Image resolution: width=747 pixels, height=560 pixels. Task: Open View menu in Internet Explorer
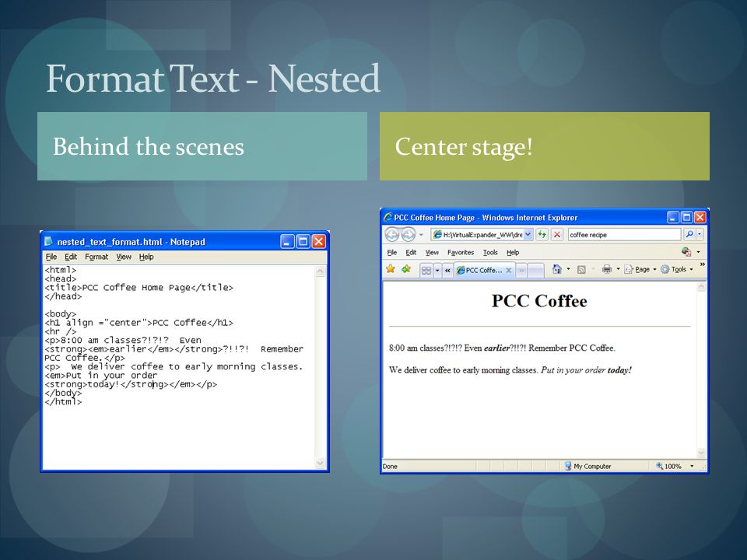click(x=432, y=252)
